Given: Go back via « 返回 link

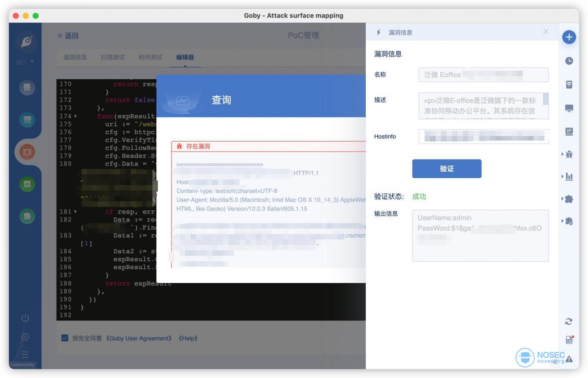Looking at the screenshot, I should tap(68, 35).
